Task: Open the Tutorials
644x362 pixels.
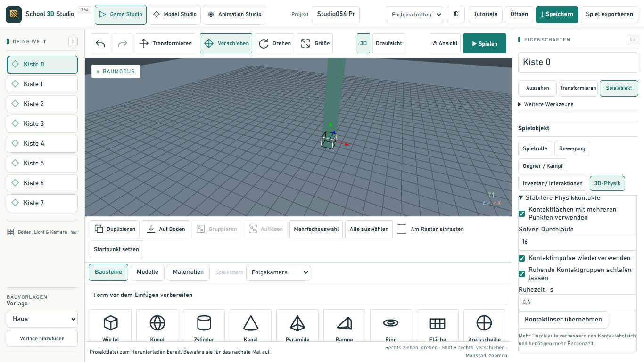Action: click(x=486, y=14)
